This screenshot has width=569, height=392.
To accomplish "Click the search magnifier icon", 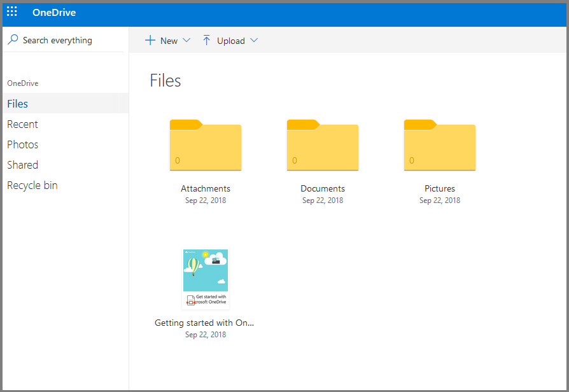I will 13,39.
